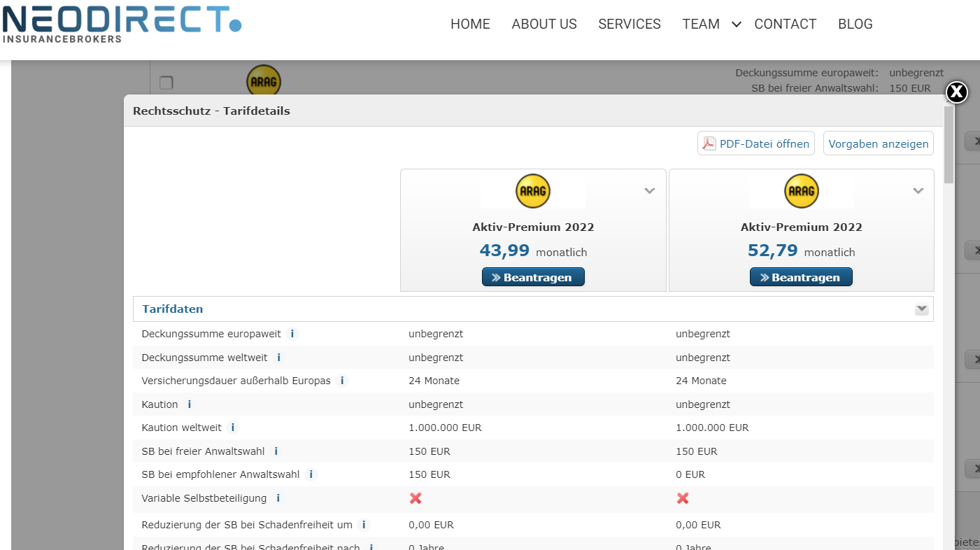Viewport: 980px width, 550px height.
Task: Click Beantragen for the 52,79 tariff
Action: pyautogui.click(x=801, y=277)
